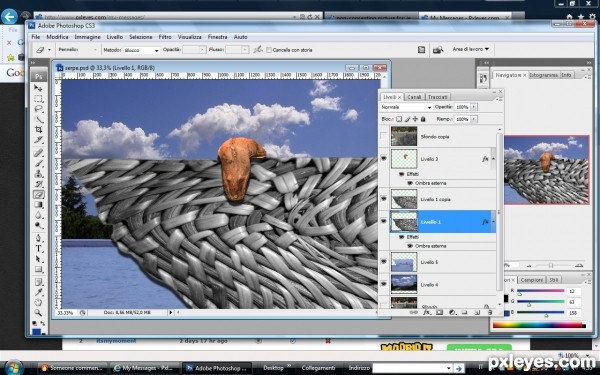Select the Crop tool

click(x=38, y=130)
